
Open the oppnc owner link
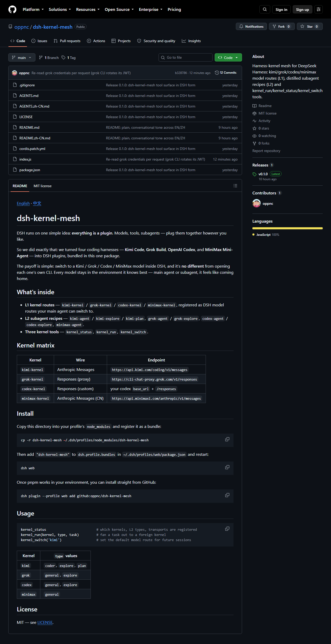pyautogui.click(x=22, y=27)
